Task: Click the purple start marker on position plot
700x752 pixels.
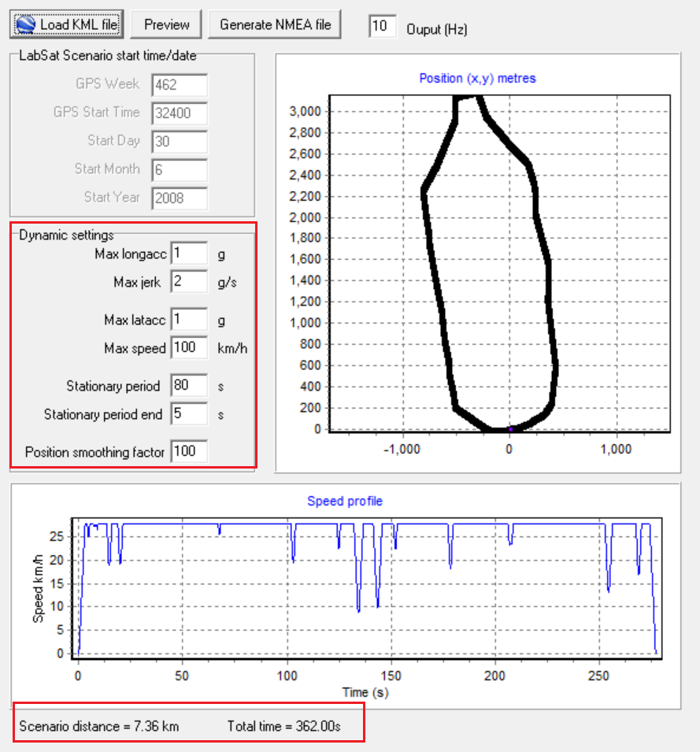Action: (x=510, y=429)
